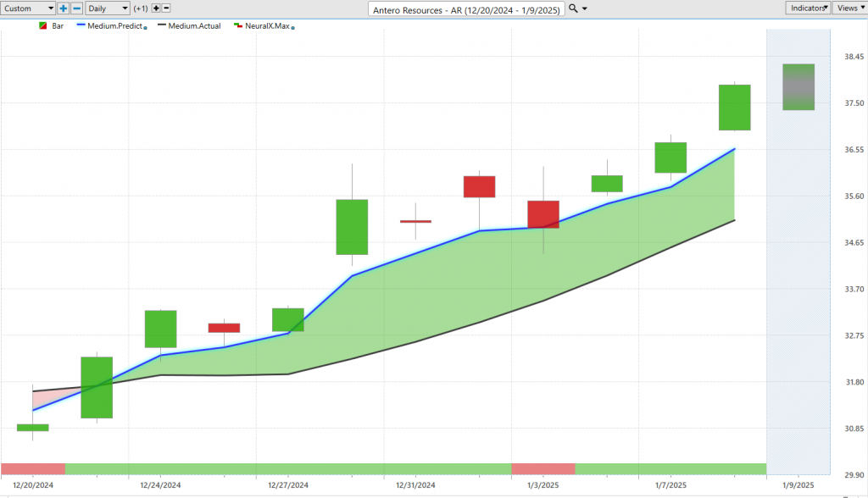Click the blue plus zoom-in button
This screenshot has width=868, height=498.
click(x=63, y=8)
